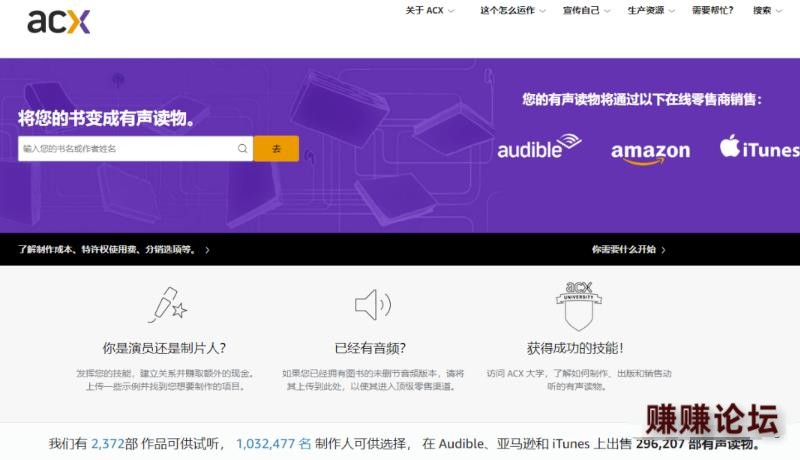Screen dimensions: 800x460
Task: Click the ACX University shield icon
Action: coord(579,305)
